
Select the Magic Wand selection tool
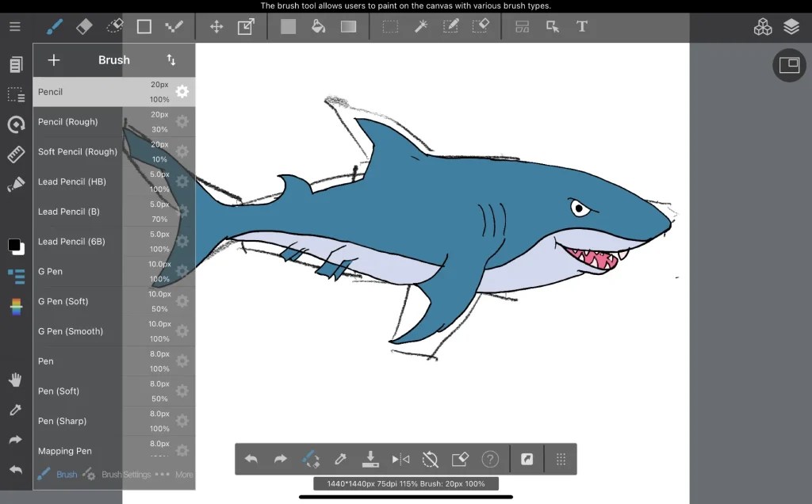[420, 26]
